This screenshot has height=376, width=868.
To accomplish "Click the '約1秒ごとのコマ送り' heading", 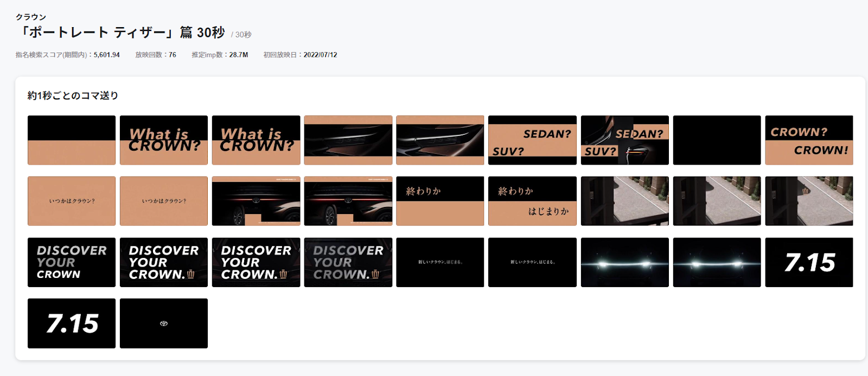I will pyautogui.click(x=73, y=95).
